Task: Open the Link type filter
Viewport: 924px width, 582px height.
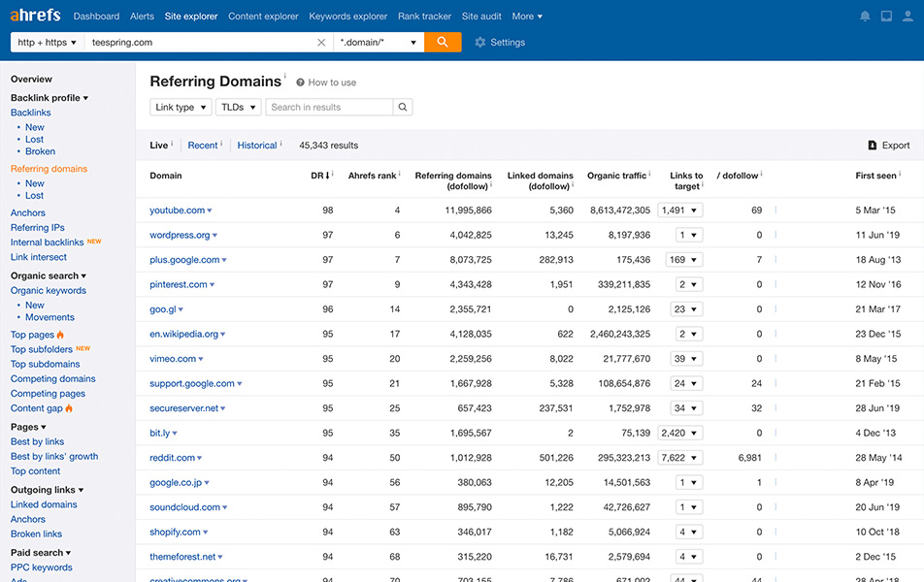Action: (x=181, y=107)
